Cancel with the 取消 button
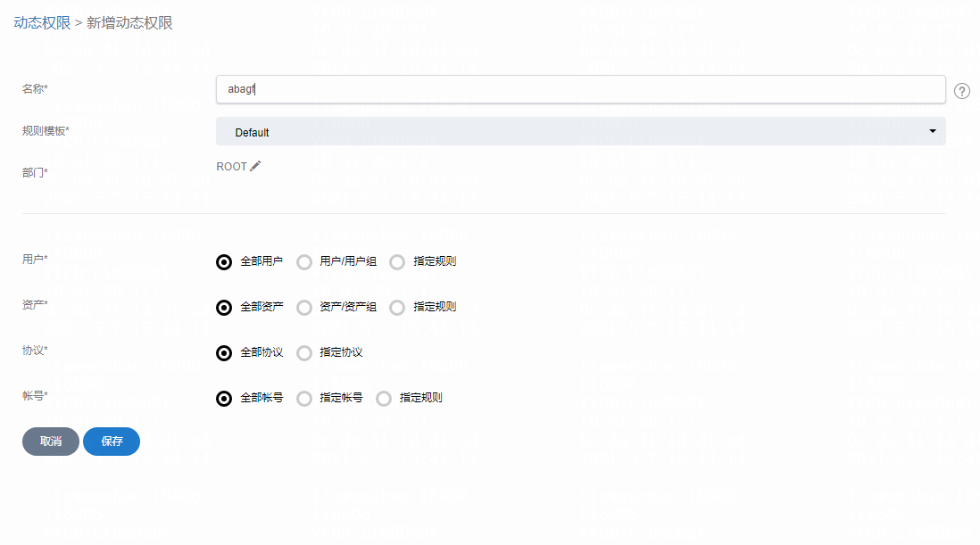The image size is (980, 545). tap(51, 442)
